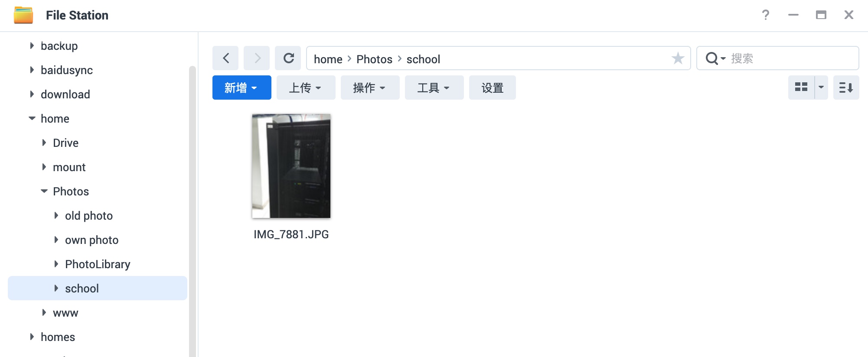Image resolution: width=868 pixels, height=357 pixels.
Task: Open the 操作 action menu
Action: coord(370,88)
